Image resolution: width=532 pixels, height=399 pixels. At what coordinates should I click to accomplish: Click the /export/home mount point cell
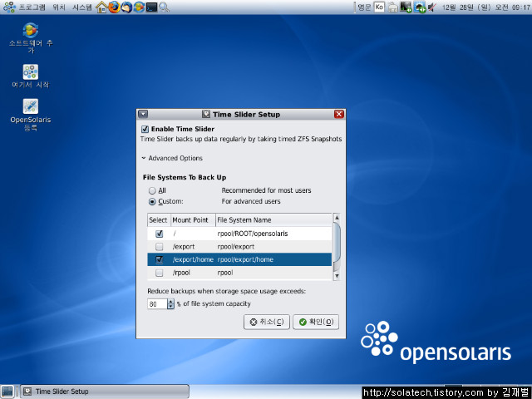(x=193, y=259)
